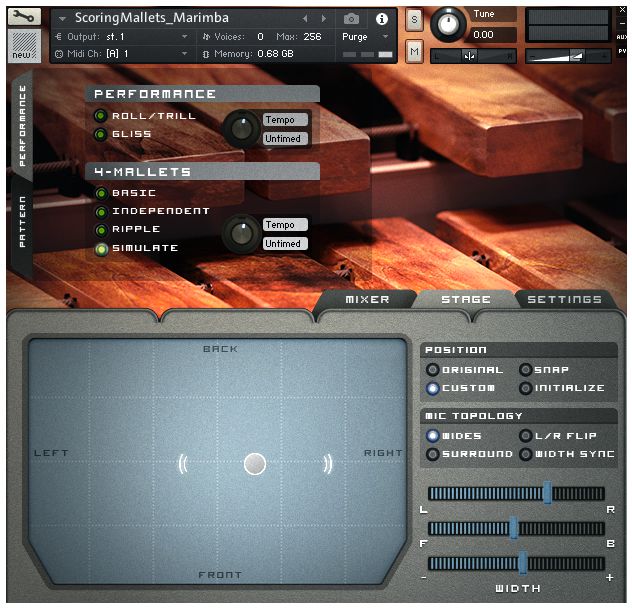Click the new instrument icon thumbnail

pyautogui.click(x=24, y=46)
